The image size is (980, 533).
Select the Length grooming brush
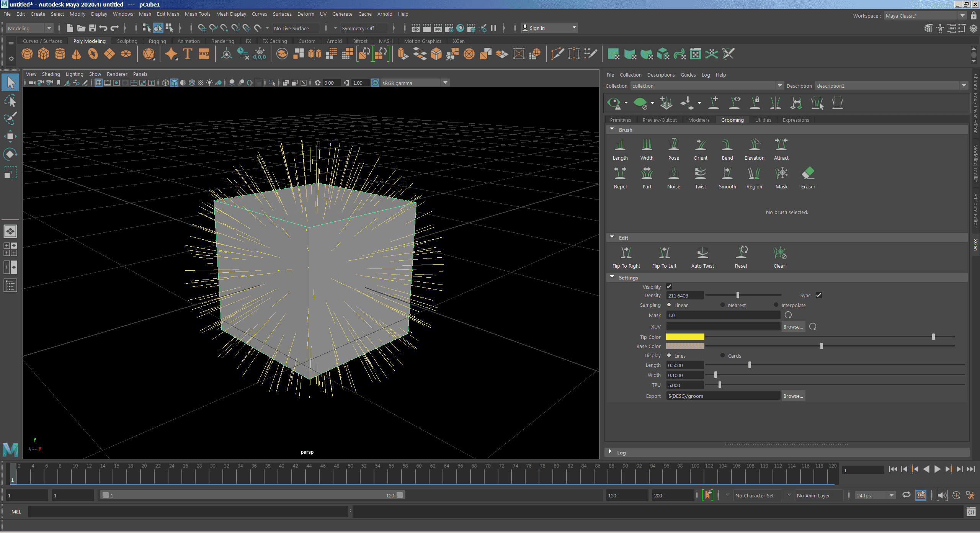(620, 146)
